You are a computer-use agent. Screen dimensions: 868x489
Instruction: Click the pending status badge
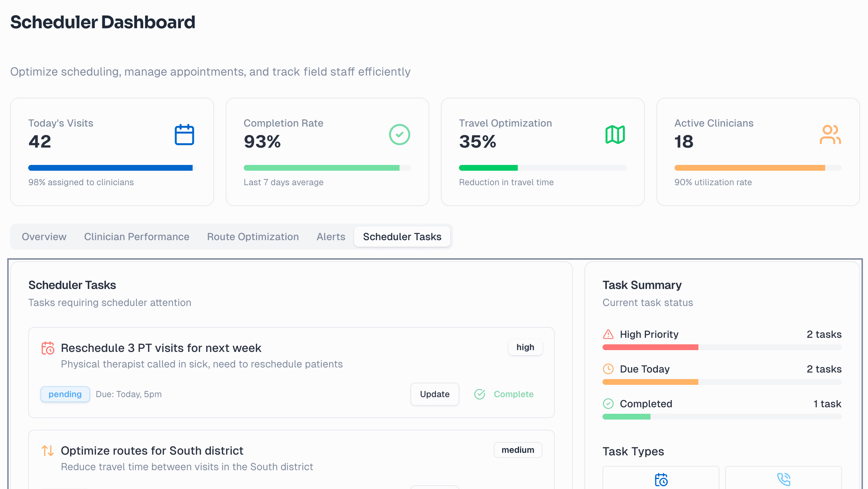point(65,394)
